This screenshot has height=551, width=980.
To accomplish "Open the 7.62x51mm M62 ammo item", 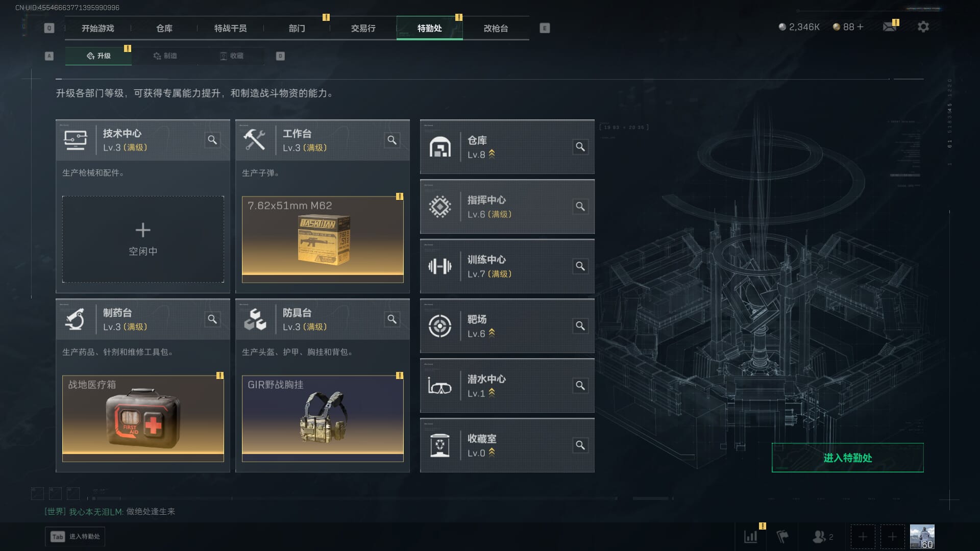I will pyautogui.click(x=323, y=239).
